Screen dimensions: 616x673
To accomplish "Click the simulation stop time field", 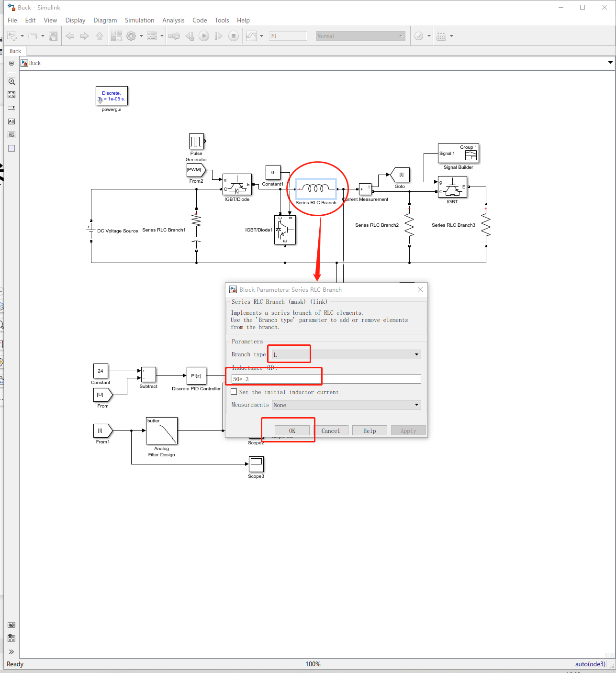I will tap(288, 36).
